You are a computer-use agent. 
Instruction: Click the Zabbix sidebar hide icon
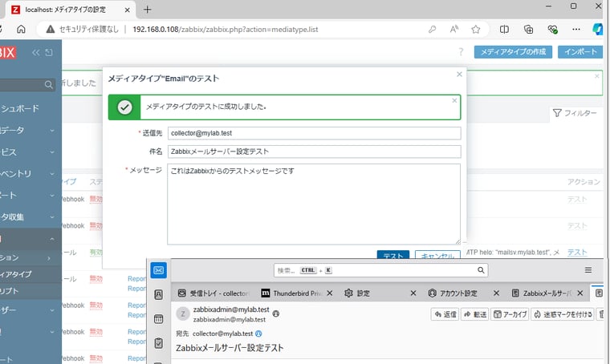pos(49,52)
